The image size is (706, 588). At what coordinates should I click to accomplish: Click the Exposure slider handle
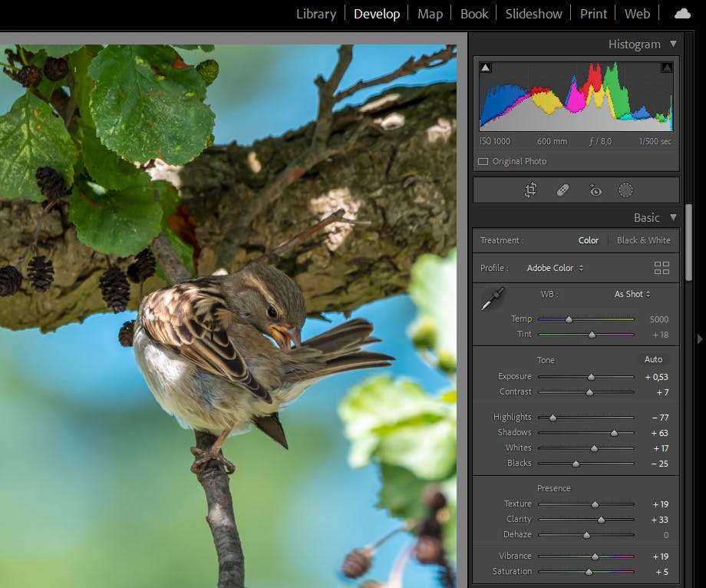(591, 377)
